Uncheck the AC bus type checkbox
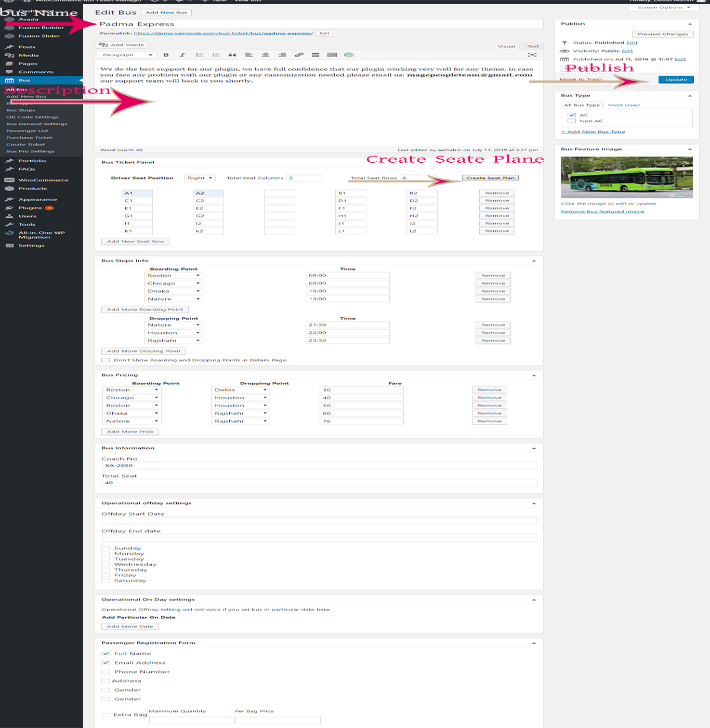710x728 pixels. (572, 115)
